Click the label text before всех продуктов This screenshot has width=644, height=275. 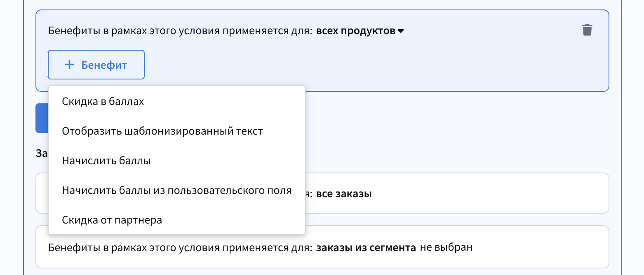click(x=180, y=31)
